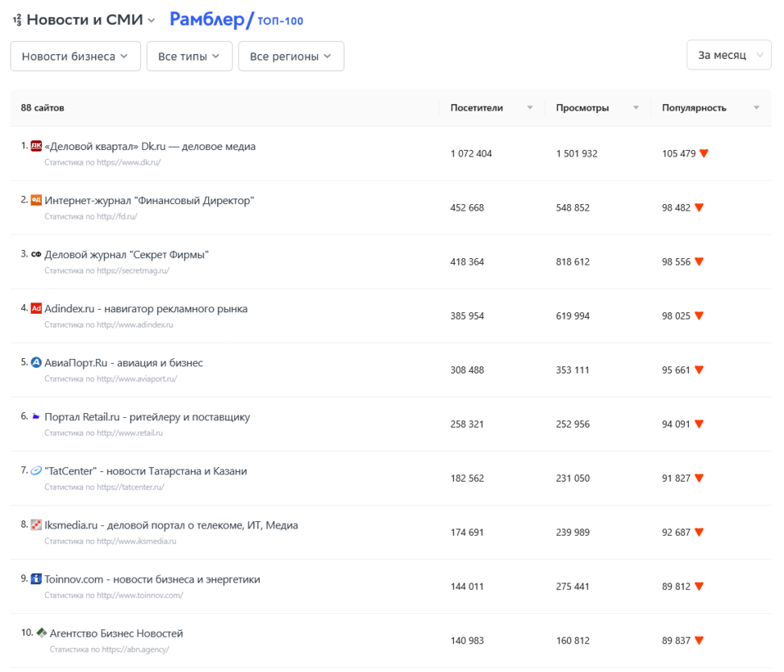Screen dimensions: 784x672
Task: Click the Dk.ru favicon in row 1
Action: click(x=36, y=146)
